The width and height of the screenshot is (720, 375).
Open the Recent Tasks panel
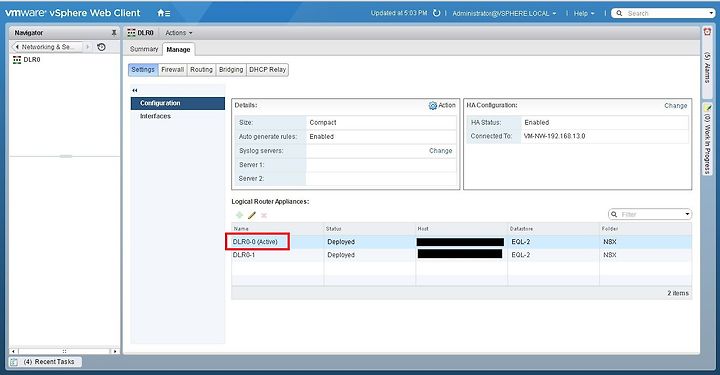[45, 362]
